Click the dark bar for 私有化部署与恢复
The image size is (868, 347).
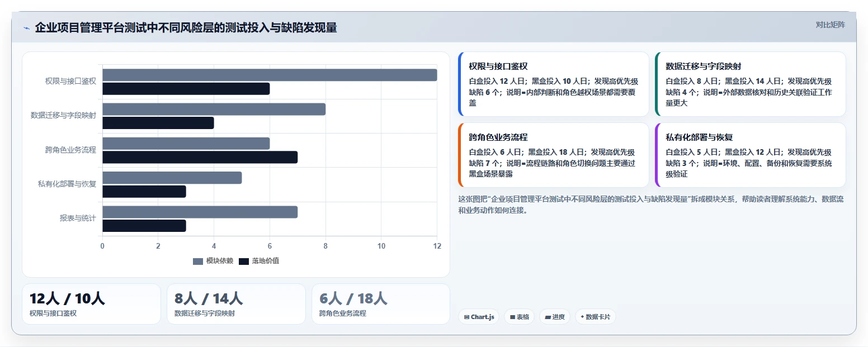(x=144, y=192)
